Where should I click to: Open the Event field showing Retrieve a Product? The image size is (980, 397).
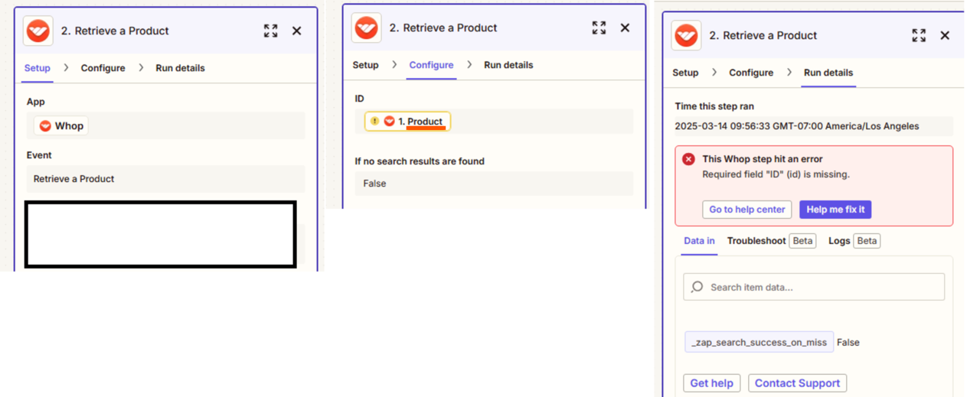165,179
